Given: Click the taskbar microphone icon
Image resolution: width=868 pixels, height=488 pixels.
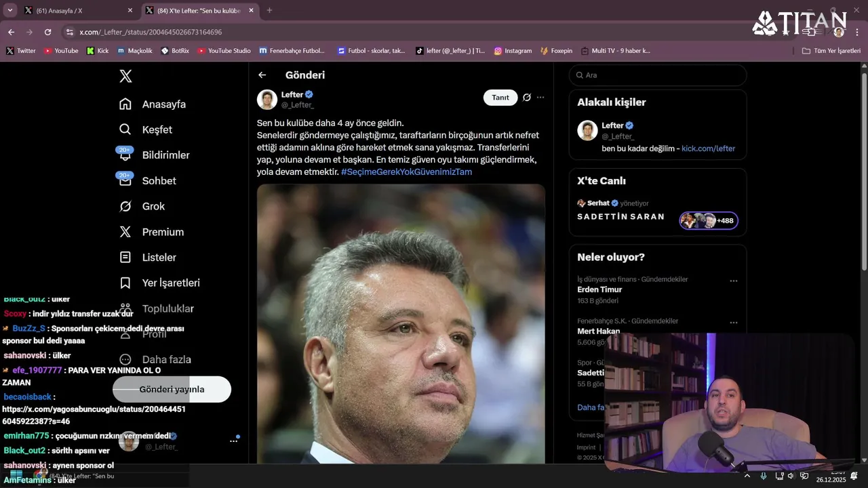Looking at the screenshot, I should point(764,476).
